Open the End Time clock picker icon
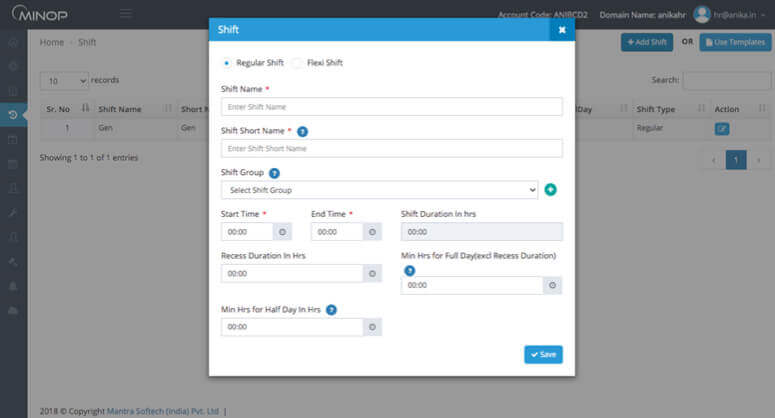The height and width of the screenshot is (418, 775). (372, 232)
